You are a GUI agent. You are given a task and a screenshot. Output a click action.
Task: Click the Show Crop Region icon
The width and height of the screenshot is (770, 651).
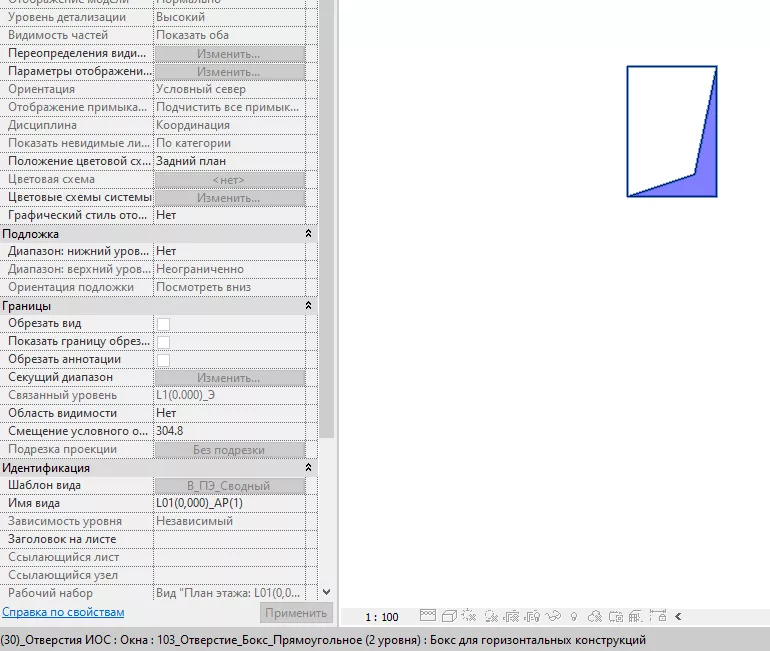532,617
